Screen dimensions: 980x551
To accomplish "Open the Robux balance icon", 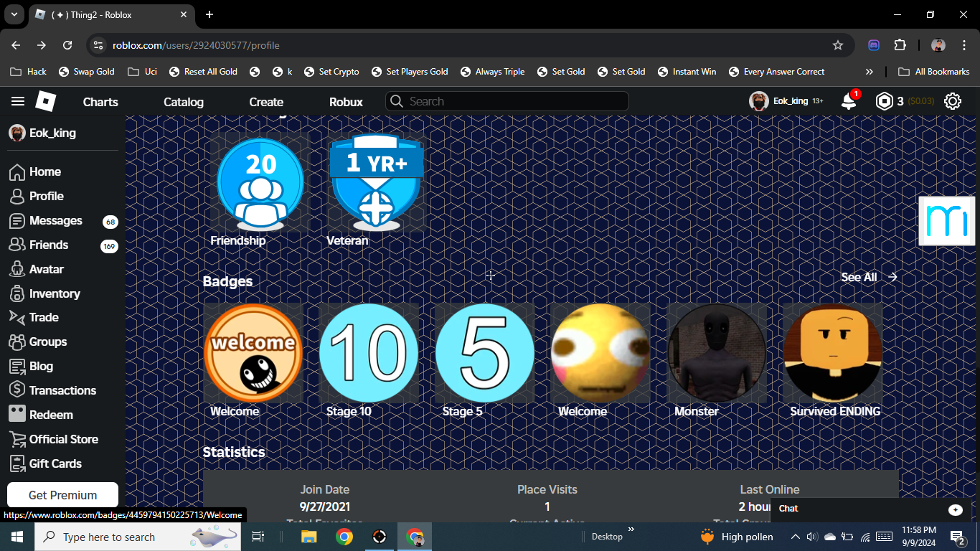I will [884, 101].
